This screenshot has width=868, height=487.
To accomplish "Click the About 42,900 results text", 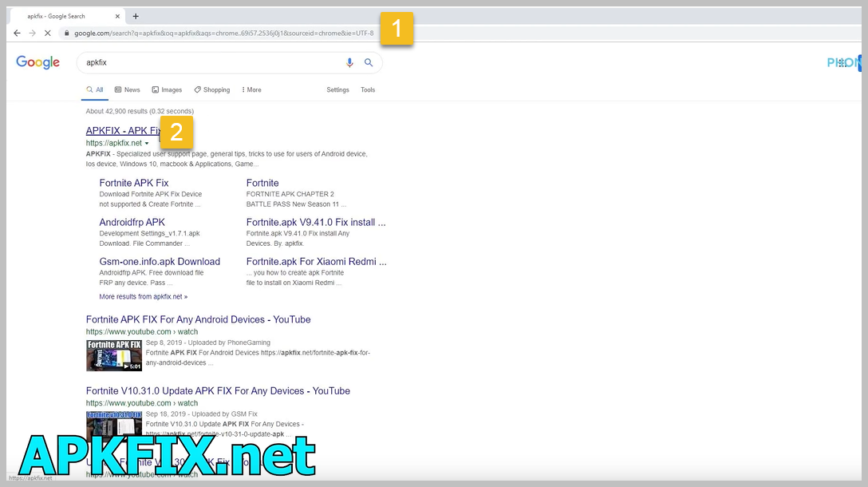I will [140, 111].
